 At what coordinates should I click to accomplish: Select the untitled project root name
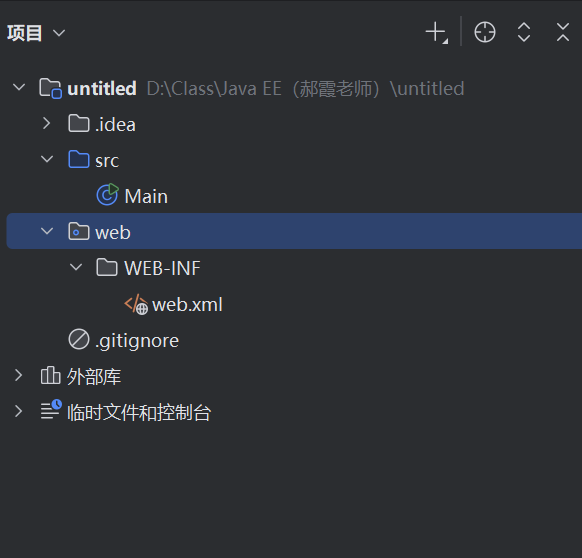tap(102, 89)
